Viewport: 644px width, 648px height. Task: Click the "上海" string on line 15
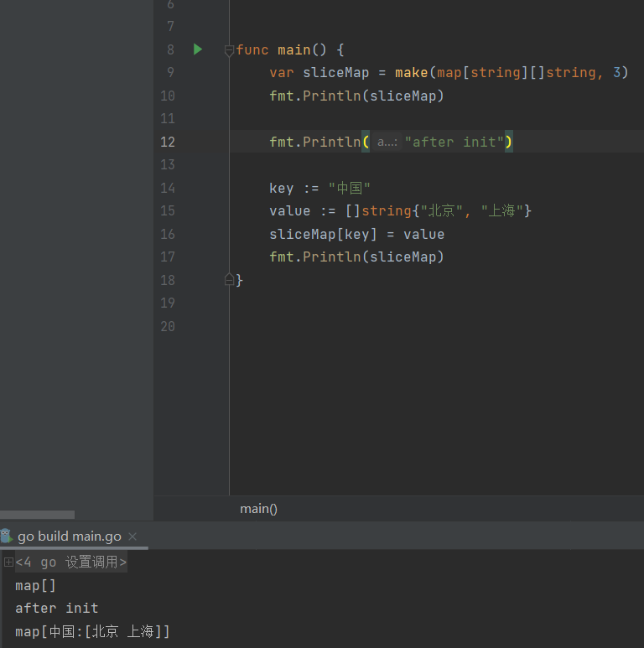coord(502,210)
